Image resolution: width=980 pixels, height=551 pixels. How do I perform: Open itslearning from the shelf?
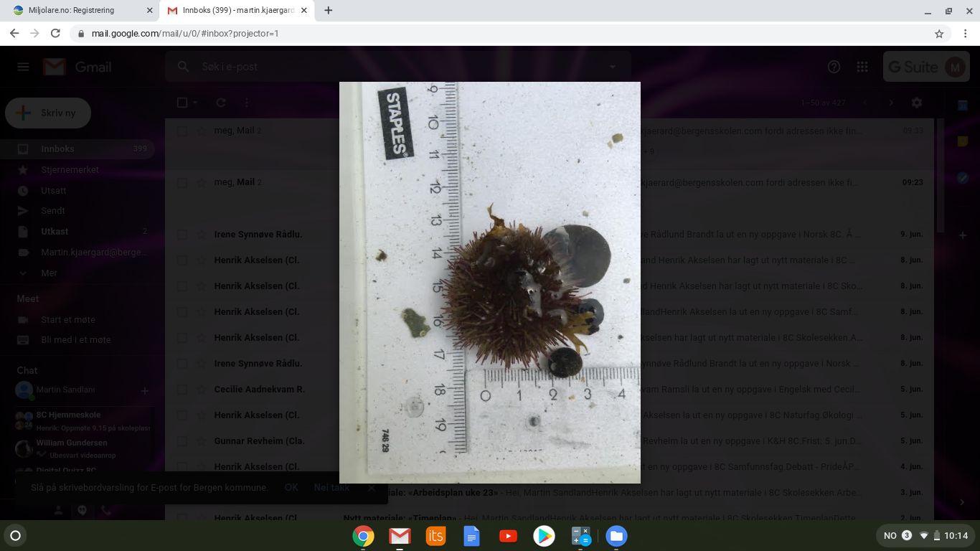pos(435,536)
